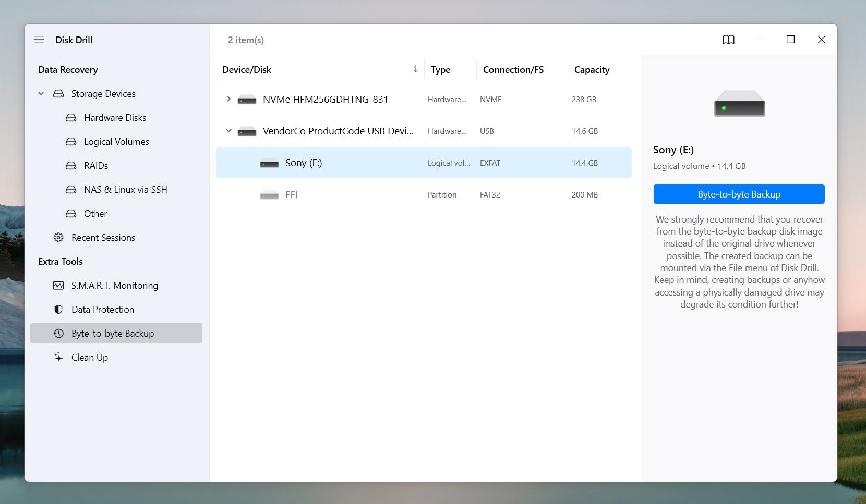
Task: Click the Byte-to-byte Backup clock icon
Action: pyautogui.click(x=58, y=334)
